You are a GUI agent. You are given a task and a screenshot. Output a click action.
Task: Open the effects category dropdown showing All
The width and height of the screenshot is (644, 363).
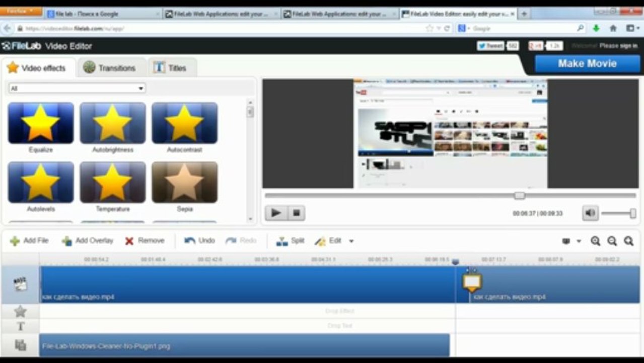[77, 88]
